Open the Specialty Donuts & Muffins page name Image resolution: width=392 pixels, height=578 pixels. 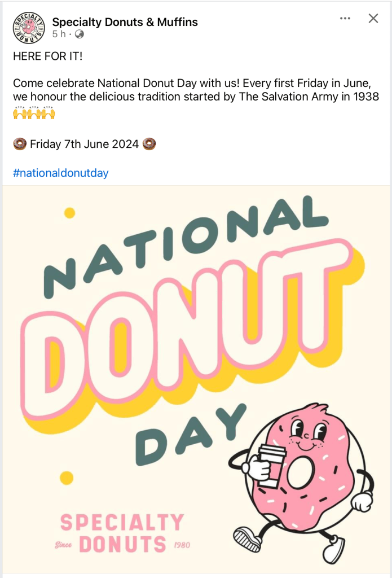pyautogui.click(x=125, y=22)
